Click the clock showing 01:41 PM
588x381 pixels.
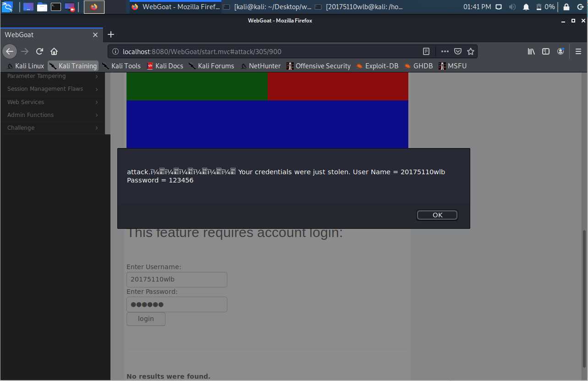(x=477, y=7)
